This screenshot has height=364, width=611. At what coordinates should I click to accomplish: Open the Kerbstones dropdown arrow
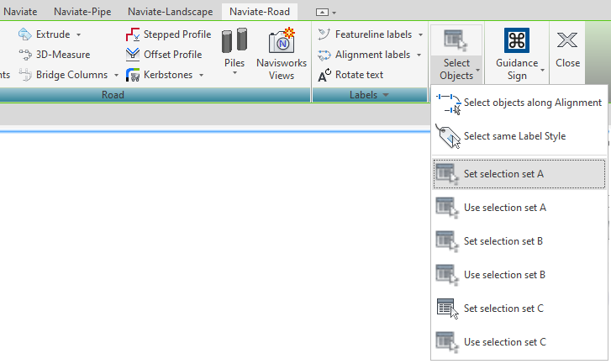202,75
